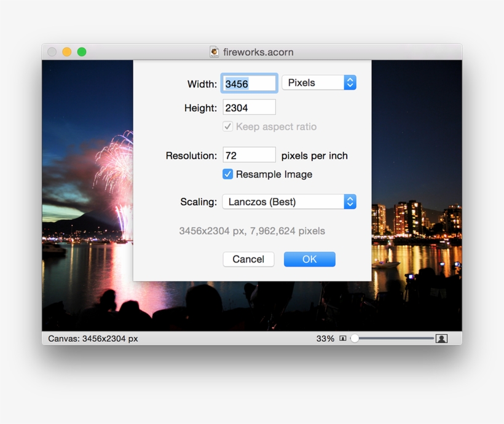Click inside the Height input field
This screenshot has height=424, width=504.
(x=248, y=106)
